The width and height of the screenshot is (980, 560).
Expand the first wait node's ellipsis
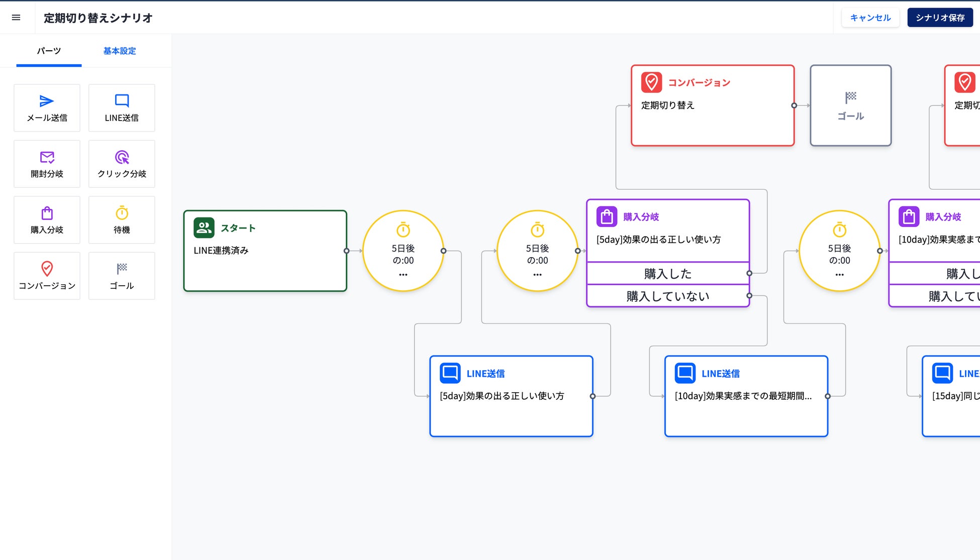tap(403, 275)
